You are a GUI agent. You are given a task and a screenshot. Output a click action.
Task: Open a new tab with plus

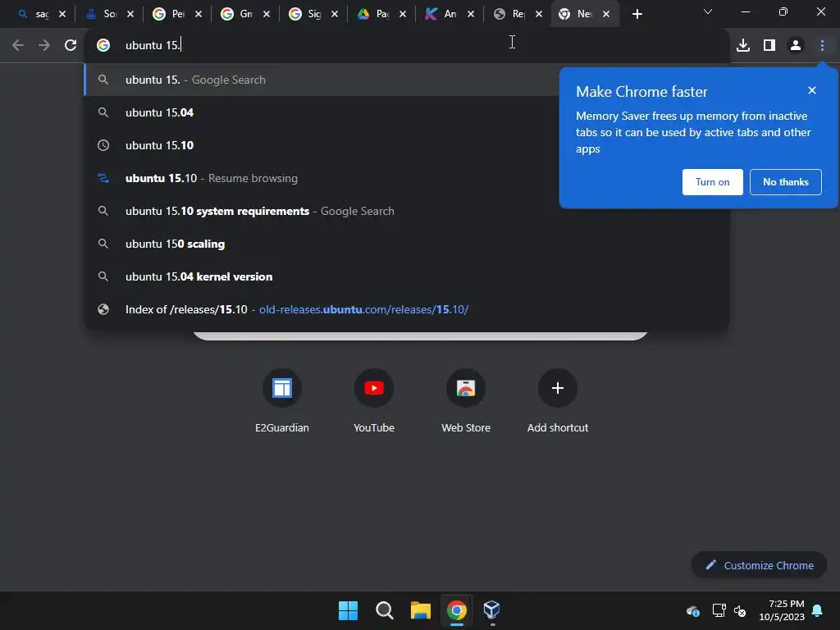[637, 14]
